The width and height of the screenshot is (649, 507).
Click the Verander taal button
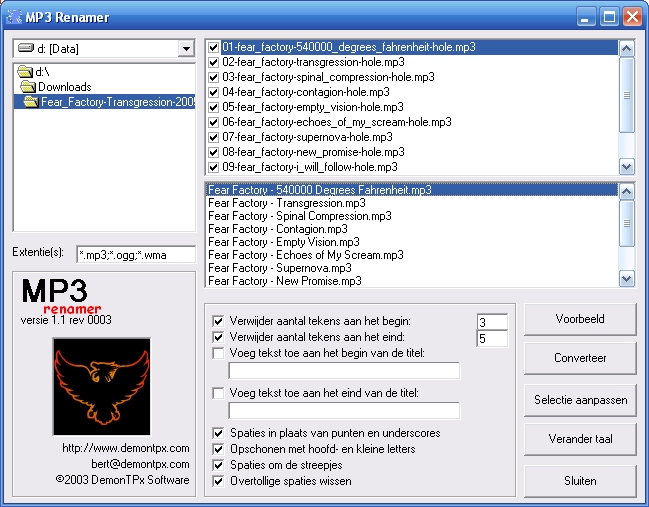point(580,439)
